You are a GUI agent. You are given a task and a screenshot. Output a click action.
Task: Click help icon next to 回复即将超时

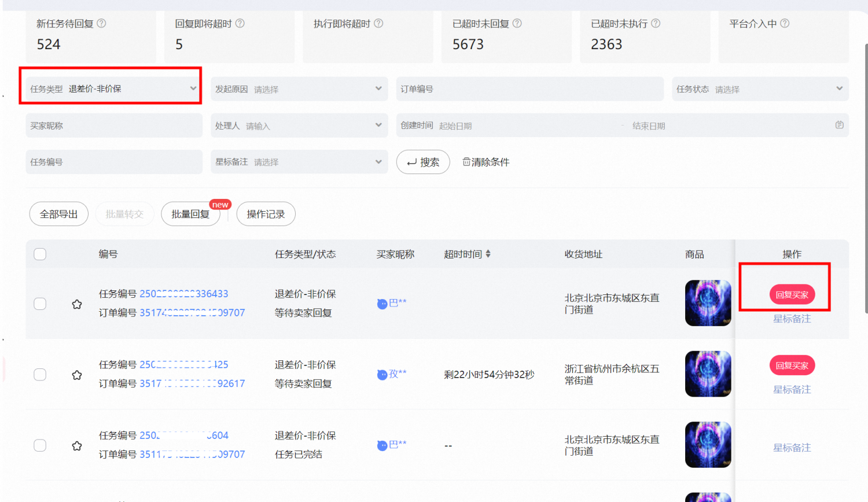point(240,24)
